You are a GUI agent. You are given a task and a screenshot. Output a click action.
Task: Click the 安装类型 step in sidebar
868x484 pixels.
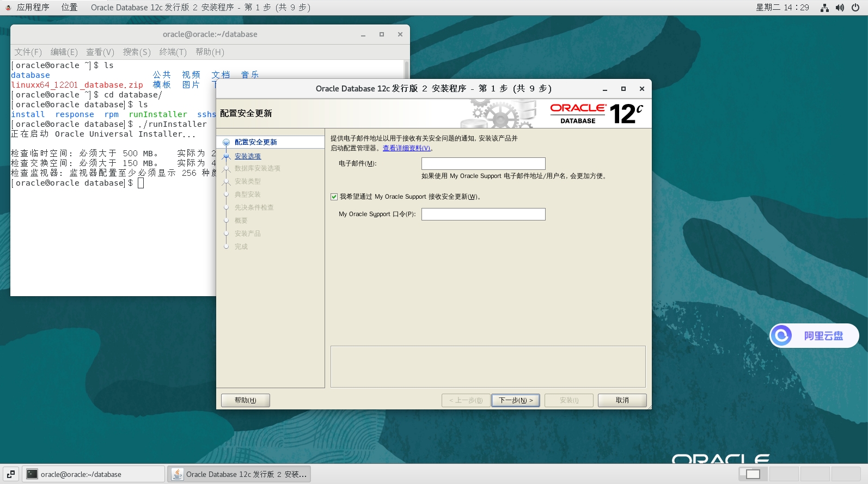[x=248, y=181]
